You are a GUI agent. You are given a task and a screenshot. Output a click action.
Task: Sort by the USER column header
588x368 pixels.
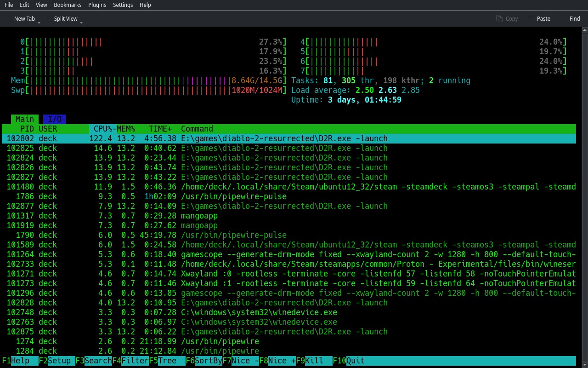pyautogui.click(x=48, y=129)
